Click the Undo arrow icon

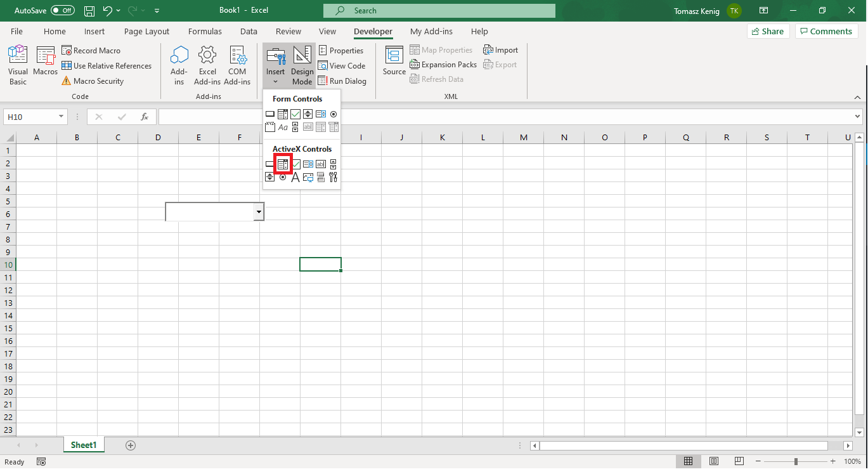tap(107, 11)
